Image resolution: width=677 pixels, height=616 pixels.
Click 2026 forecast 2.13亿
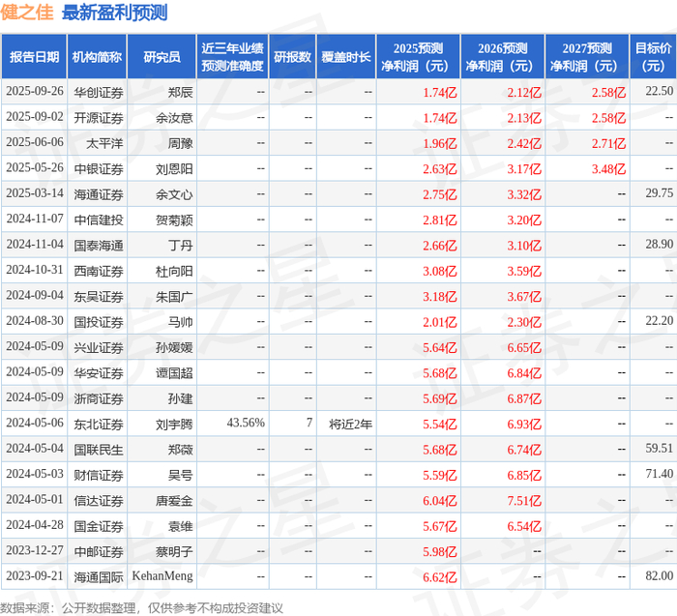(524, 118)
